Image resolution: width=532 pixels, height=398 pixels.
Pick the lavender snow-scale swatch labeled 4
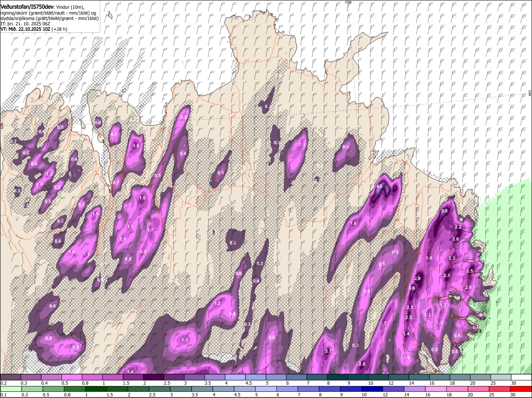point(235,377)
